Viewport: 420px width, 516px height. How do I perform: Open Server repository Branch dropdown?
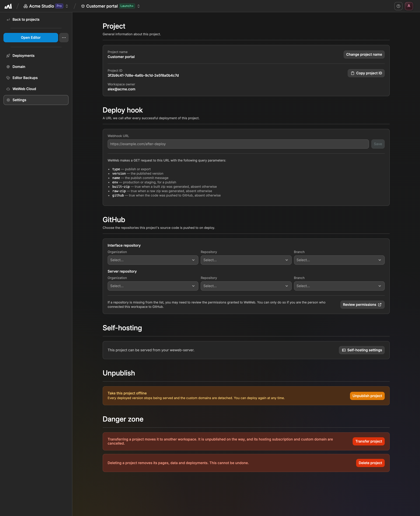[x=339, y=286]
